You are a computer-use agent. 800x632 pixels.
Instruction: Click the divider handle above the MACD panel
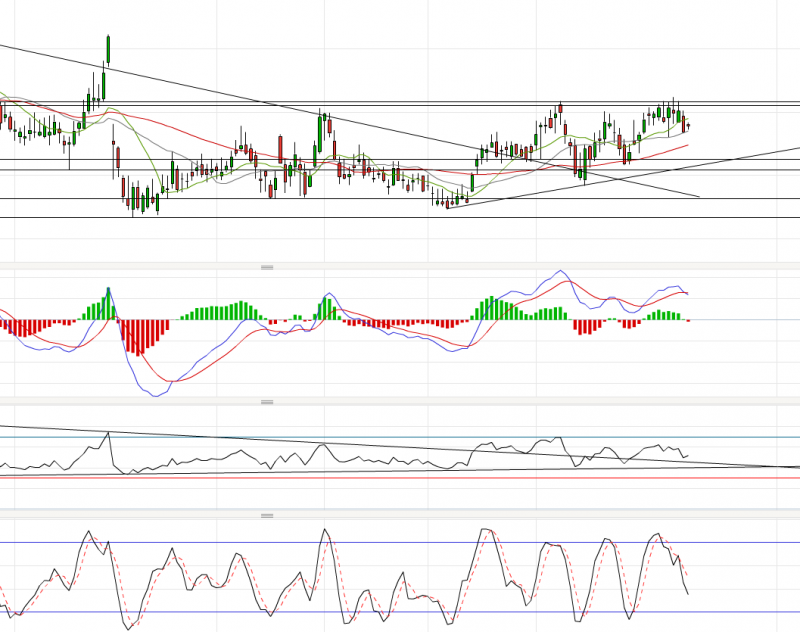[267, 268]
